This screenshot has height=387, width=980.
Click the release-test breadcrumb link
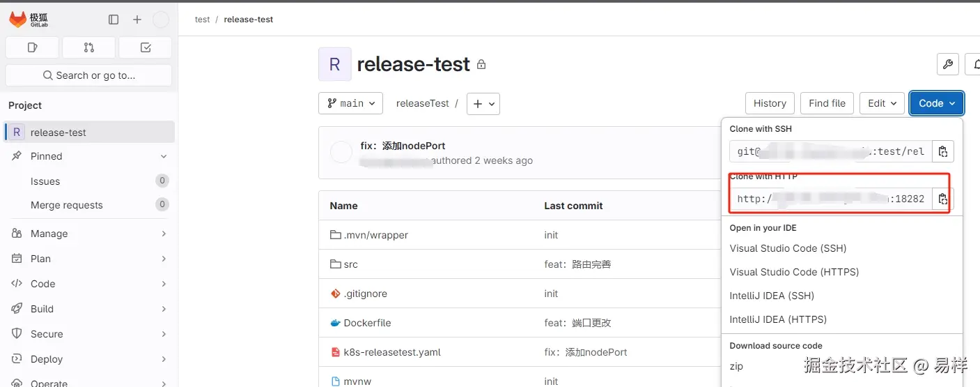(249, 20)
